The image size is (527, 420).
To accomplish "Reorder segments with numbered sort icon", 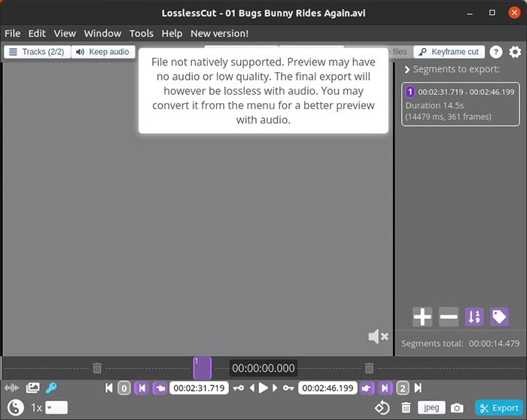I will [x=474, y=317].
